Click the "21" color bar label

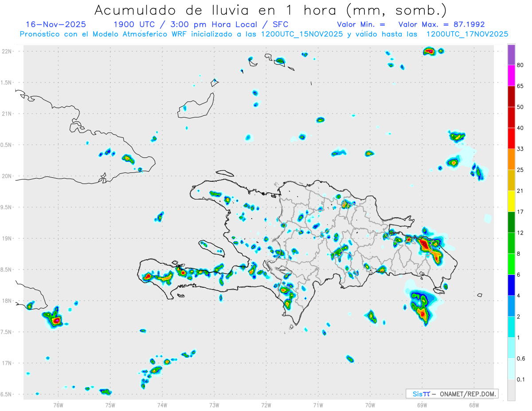point(520,191)
